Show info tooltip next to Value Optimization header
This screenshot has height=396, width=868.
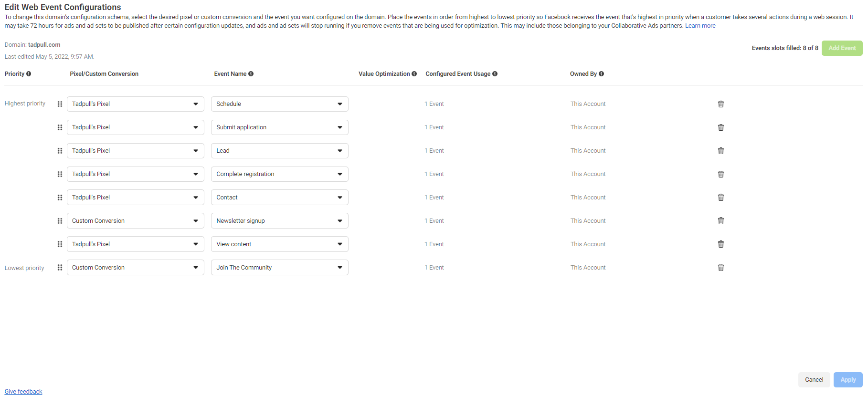(414, 74)
